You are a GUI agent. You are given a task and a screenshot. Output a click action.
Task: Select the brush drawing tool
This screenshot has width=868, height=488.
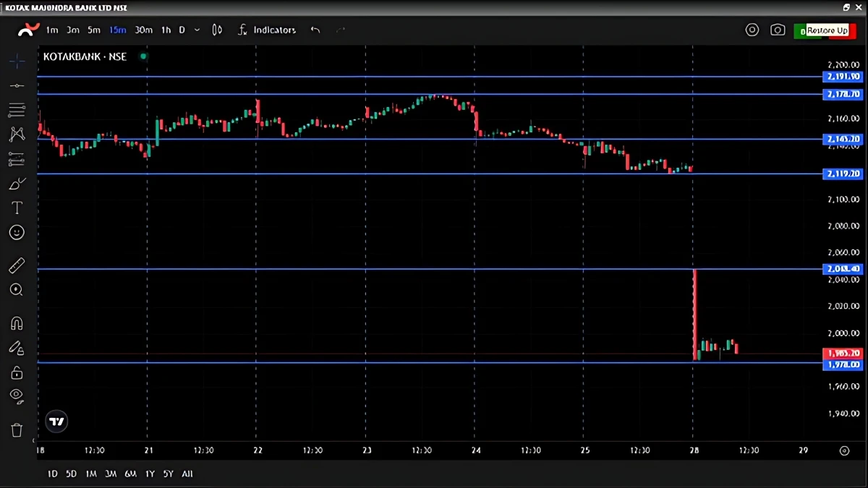(x=17, y=184)
